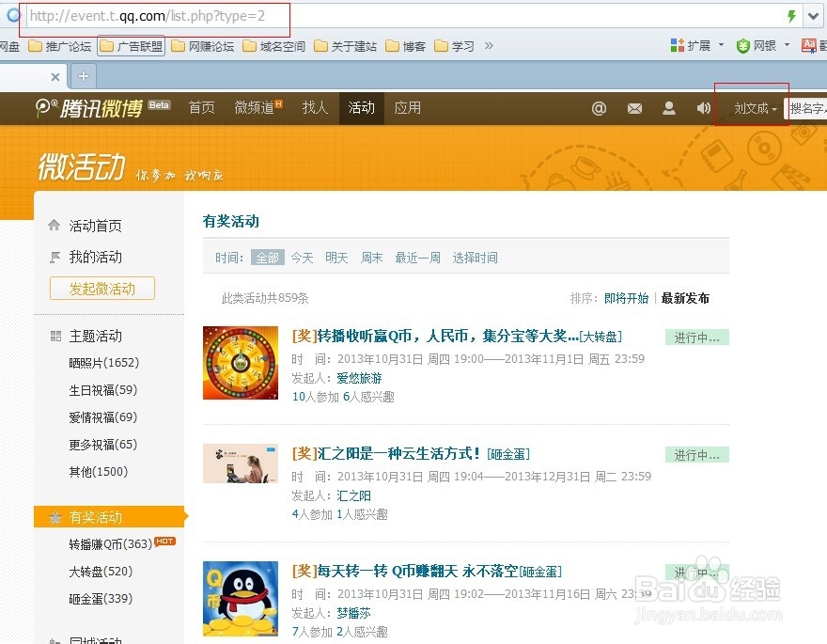Open the 学习 bookmark folder
The width and height of the screenshot is (827, 644).
(454, 46)
